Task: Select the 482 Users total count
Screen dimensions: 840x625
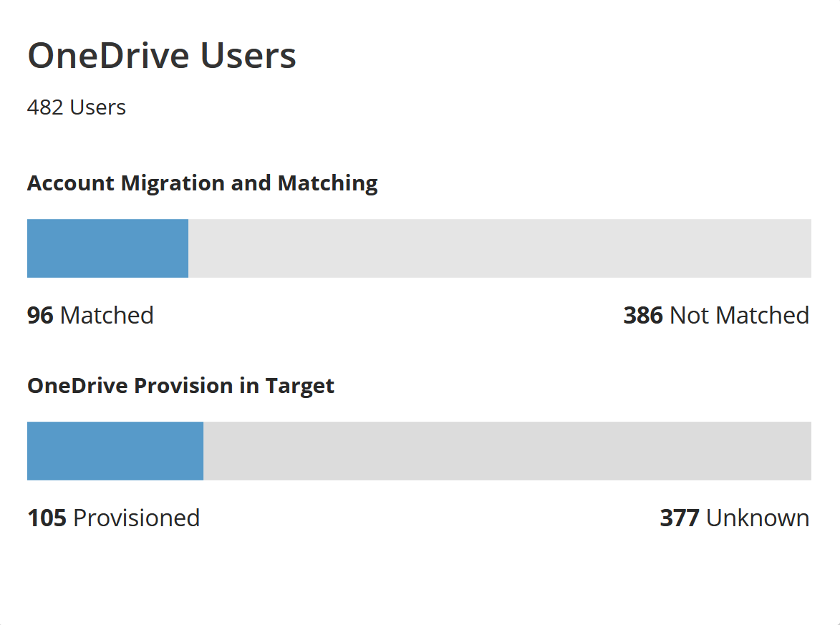Action: pos(77,107)
